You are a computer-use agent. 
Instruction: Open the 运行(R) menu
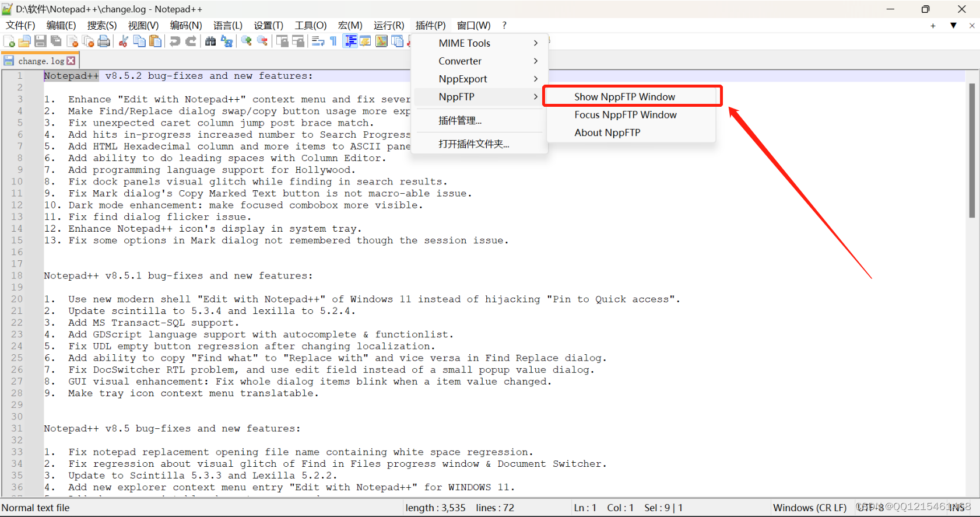click(x=389, y=25)
